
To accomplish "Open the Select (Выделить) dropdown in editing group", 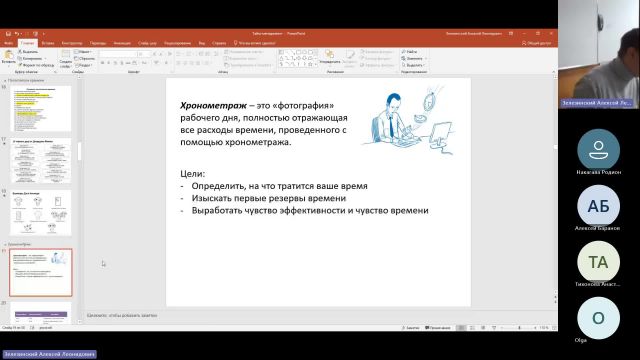I will [x=413, y=65].
